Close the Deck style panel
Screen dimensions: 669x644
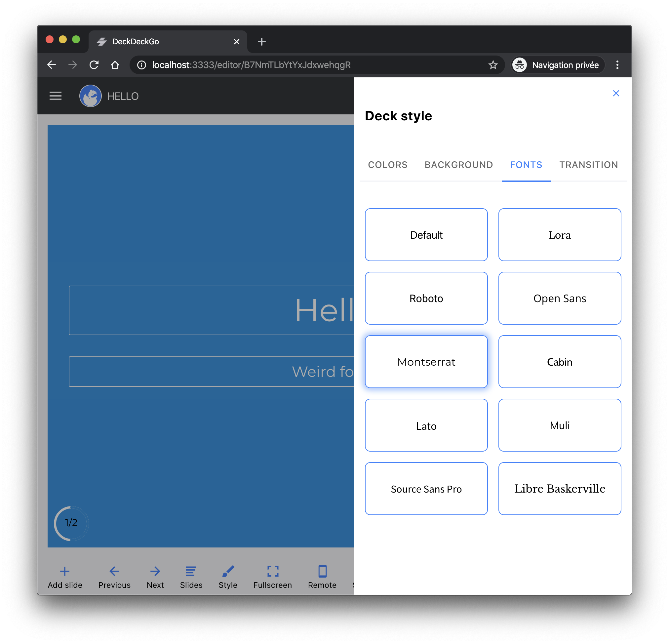click(616, 93)
